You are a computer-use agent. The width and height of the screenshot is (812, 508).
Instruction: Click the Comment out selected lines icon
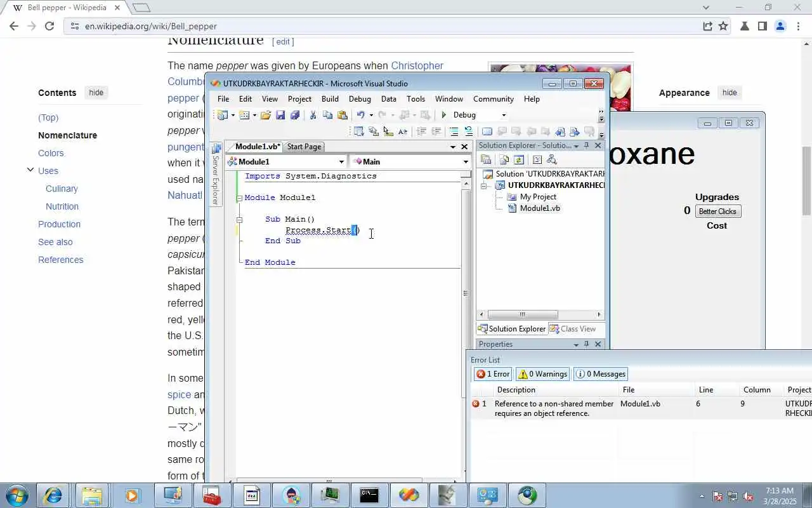[x=454, y=131]
